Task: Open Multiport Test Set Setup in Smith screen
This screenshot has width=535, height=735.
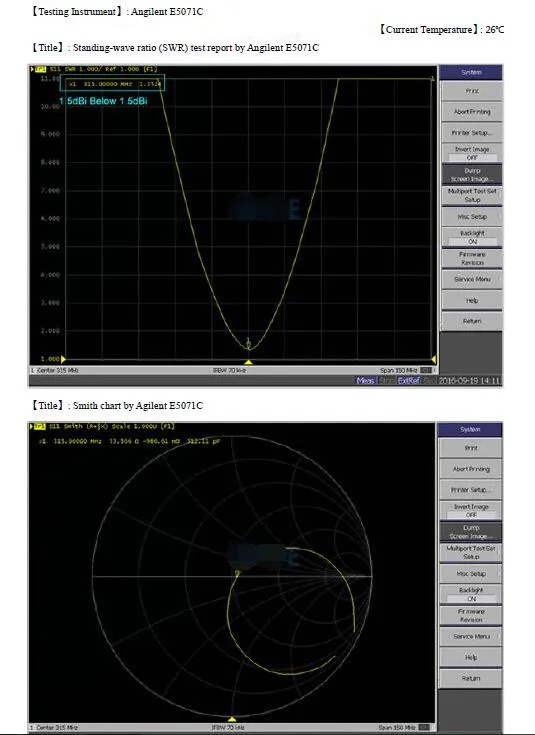Action: (x=471, y=552)
